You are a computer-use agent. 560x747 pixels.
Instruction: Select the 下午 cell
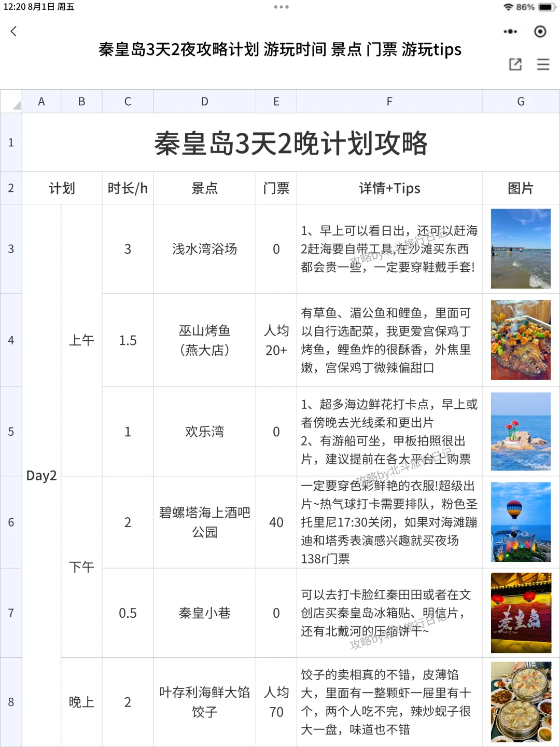tap(81, 567)
